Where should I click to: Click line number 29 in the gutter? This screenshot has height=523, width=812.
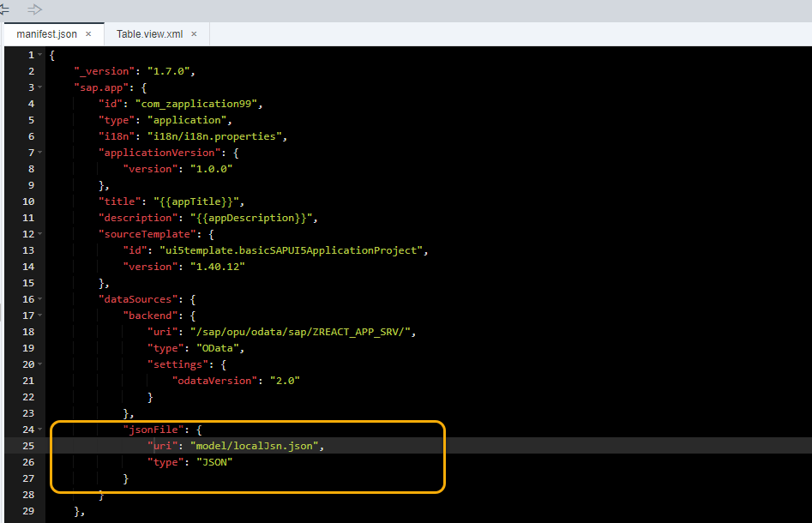click(28, 511)
